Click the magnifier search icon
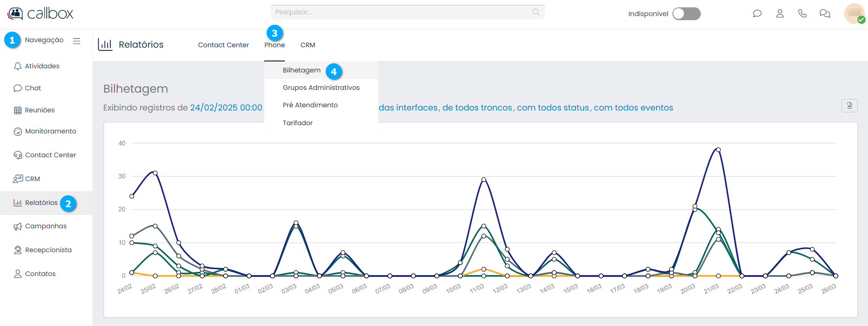Image resolution: width=868 pixels, height=326 pixels. coord(536,12)
